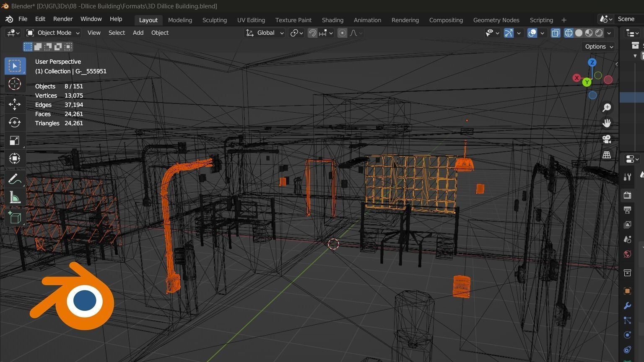The image size is (644, 362).
Task: Open the Collection properties tab
Action: [x=628, y=273]
